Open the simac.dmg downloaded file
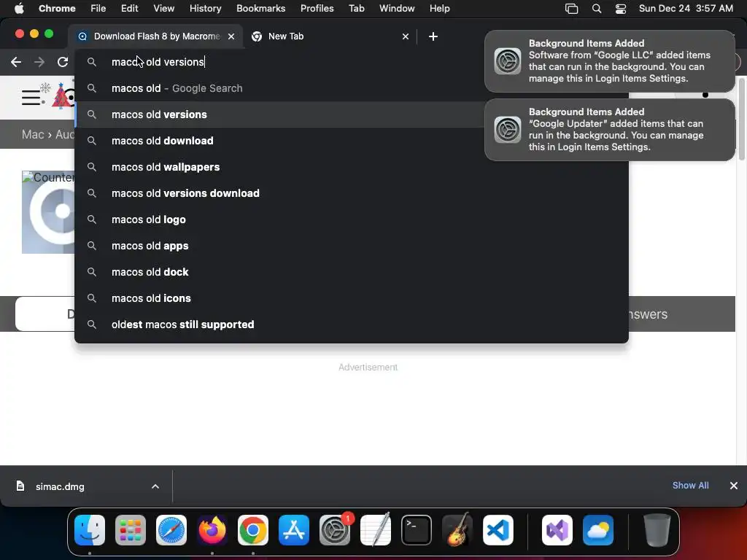The width and height of the screenshot is (747, 560). (60, 486)
